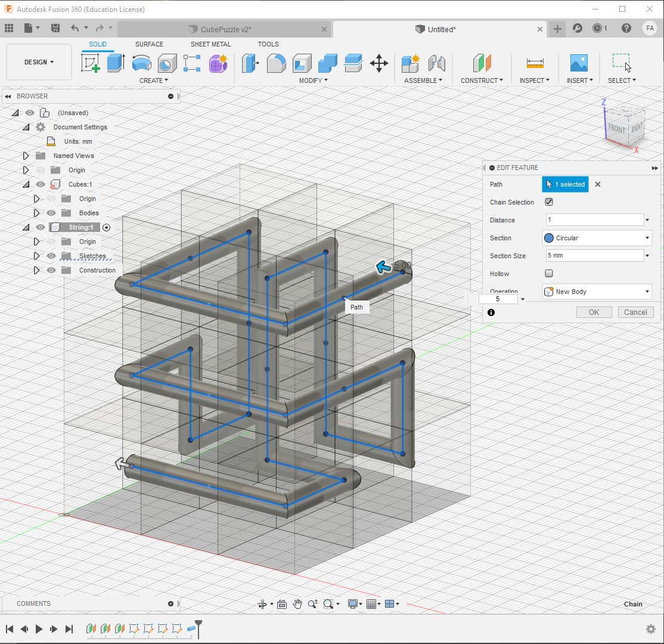This screenshot has height=644, width=664.
Task: Open the Operation New Body dropdown
Action: 597,292
